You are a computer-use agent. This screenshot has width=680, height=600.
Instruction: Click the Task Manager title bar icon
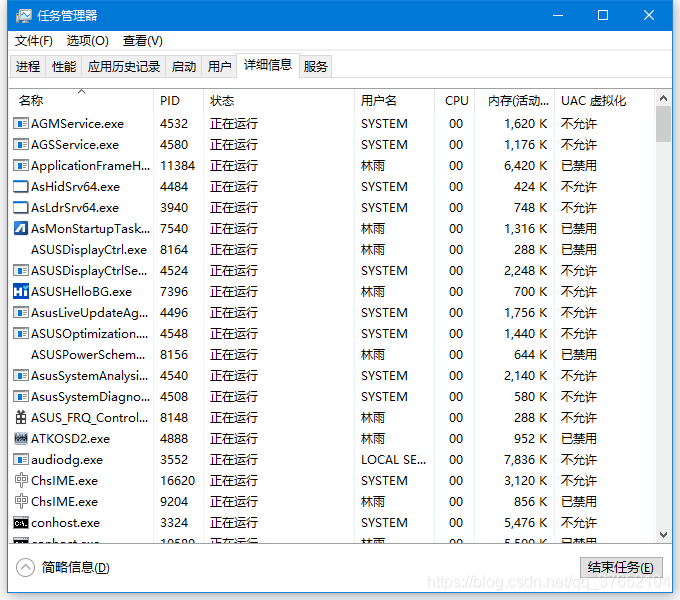point(23,16)
